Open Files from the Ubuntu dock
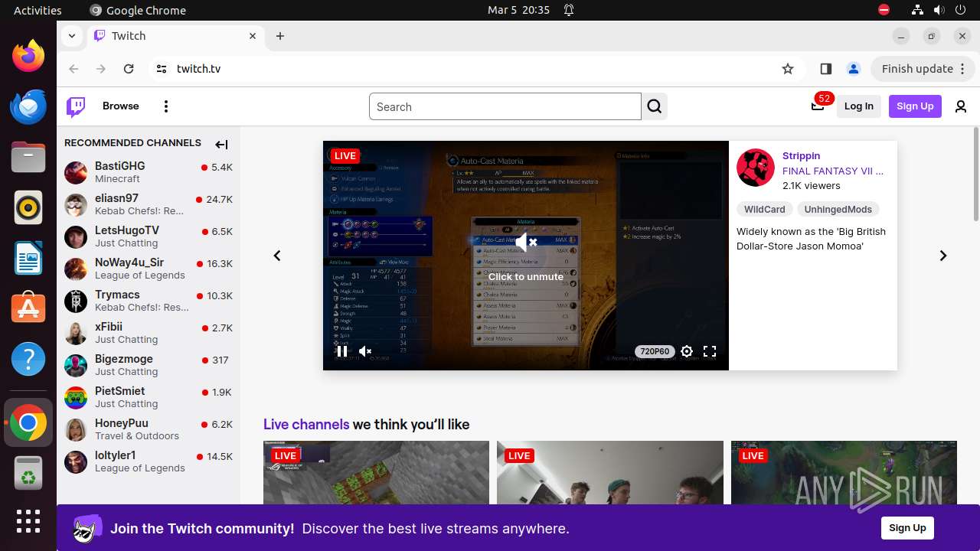Screen dimensions: 980x551 point(28,157)
